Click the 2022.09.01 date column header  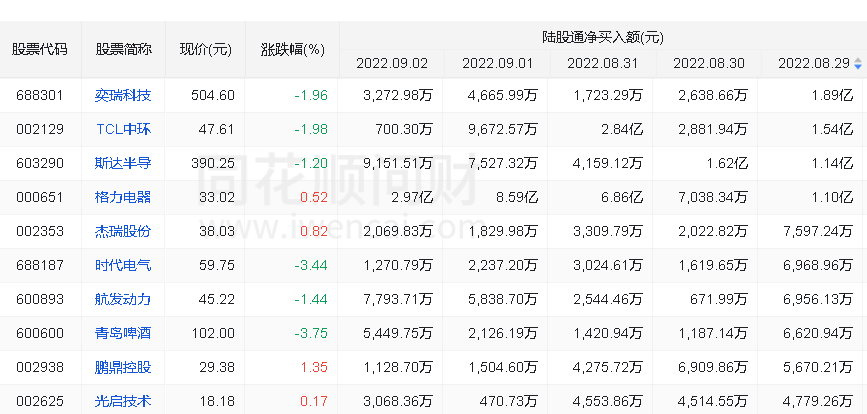pyautogui.click(x=497, y=63)
